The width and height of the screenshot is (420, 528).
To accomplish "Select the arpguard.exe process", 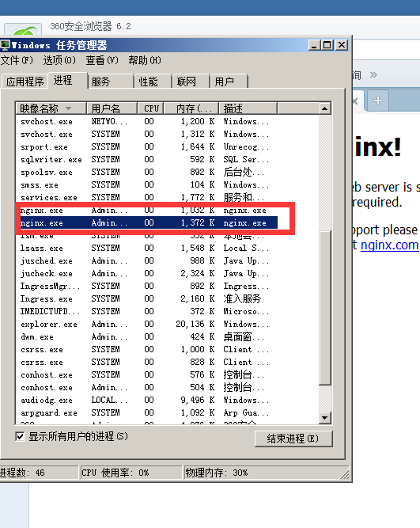I will 147,413.
